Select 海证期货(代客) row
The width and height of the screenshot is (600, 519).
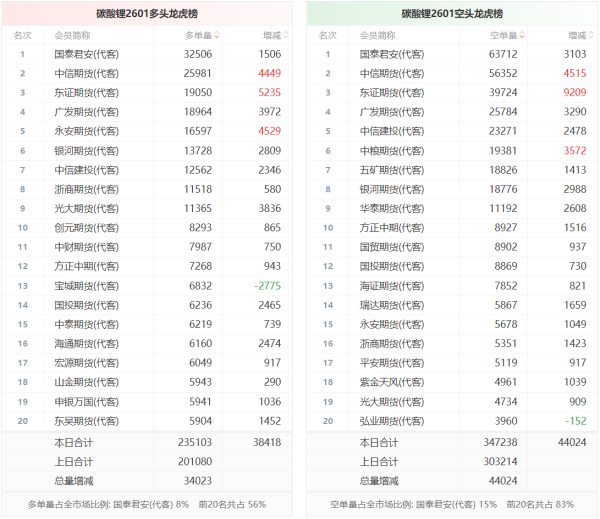click(452, 286)
